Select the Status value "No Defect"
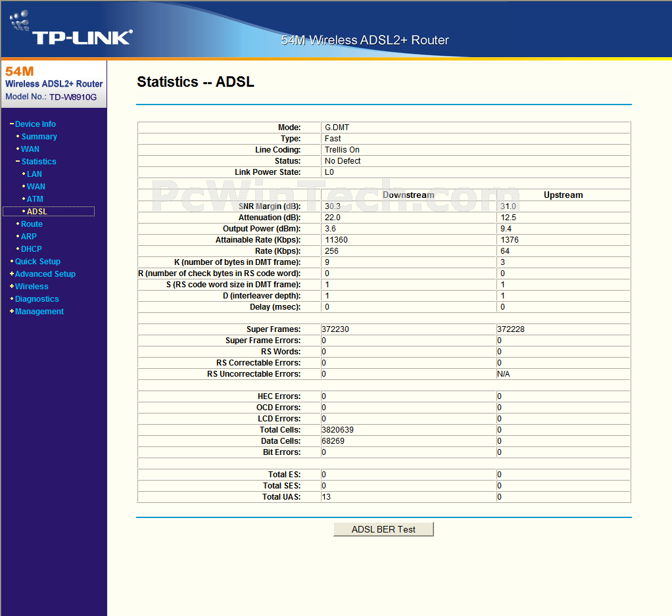 [x=343, y=160]
